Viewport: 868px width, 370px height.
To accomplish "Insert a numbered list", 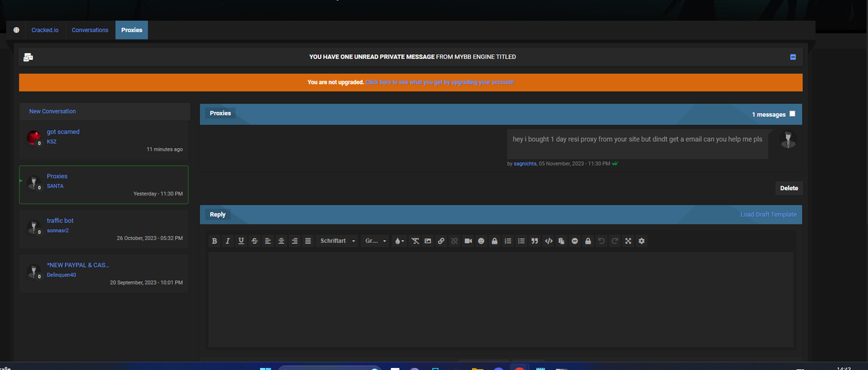I will click(x=508, y=241).
